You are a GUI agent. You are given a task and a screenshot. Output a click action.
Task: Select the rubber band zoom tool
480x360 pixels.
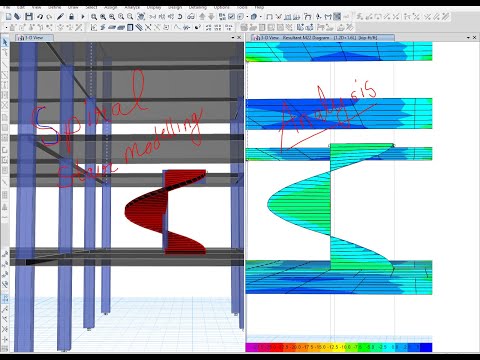pos(94,16)
